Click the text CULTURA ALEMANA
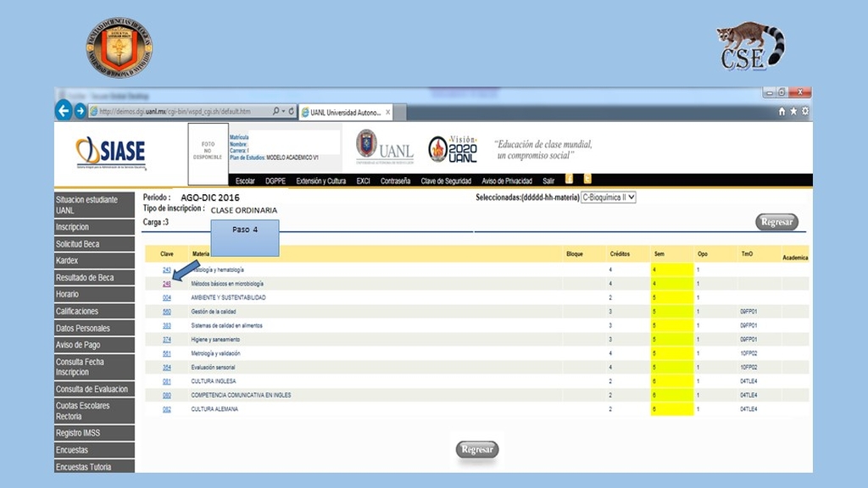 214,409
